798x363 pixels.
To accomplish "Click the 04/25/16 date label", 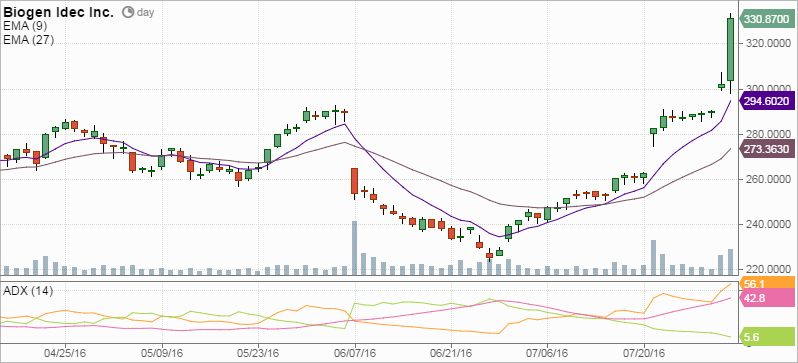I will pos(65,352).
